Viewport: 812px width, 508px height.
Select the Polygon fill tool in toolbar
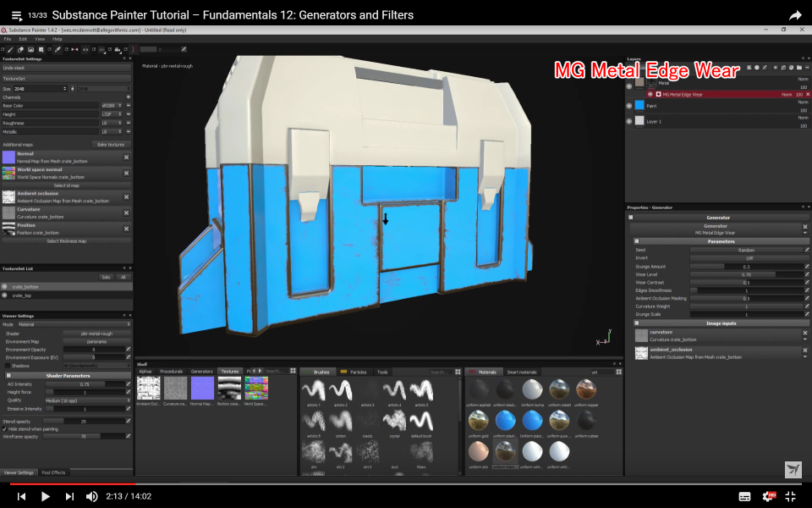tap(41, 49)
